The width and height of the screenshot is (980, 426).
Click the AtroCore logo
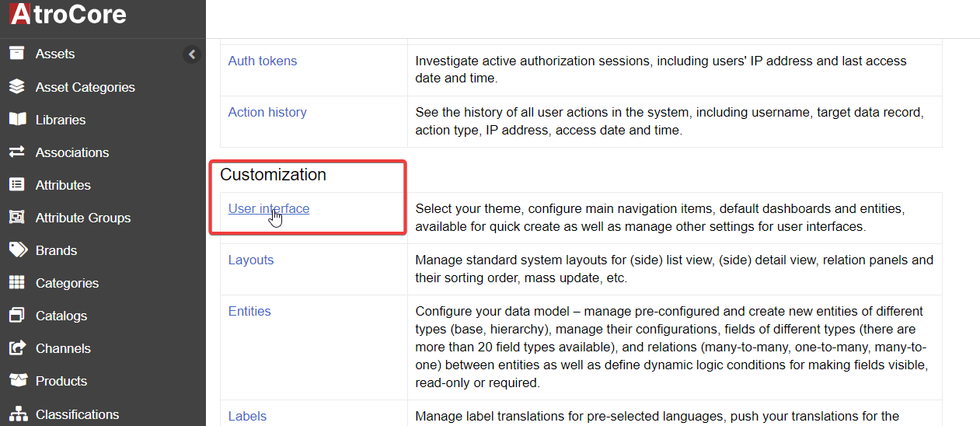click(68, 14)
